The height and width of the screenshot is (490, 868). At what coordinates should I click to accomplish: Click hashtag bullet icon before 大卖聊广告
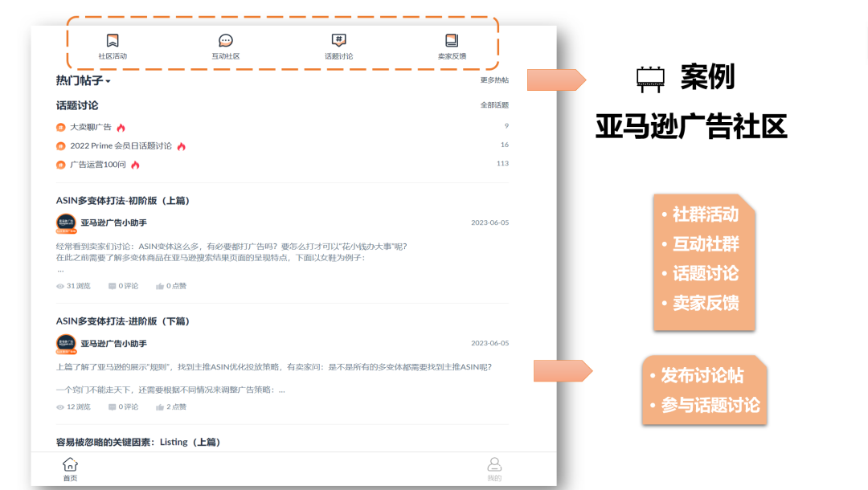[61, 127]
